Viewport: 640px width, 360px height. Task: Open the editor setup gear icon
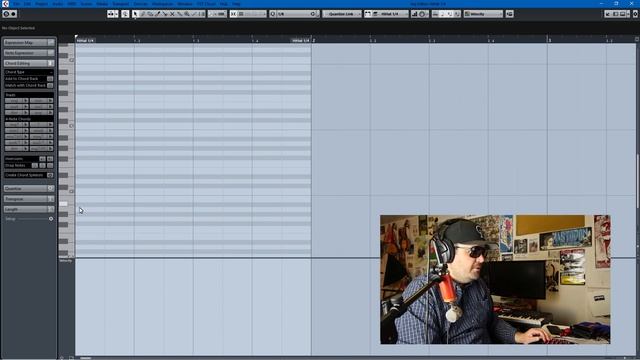coord(635,14)
